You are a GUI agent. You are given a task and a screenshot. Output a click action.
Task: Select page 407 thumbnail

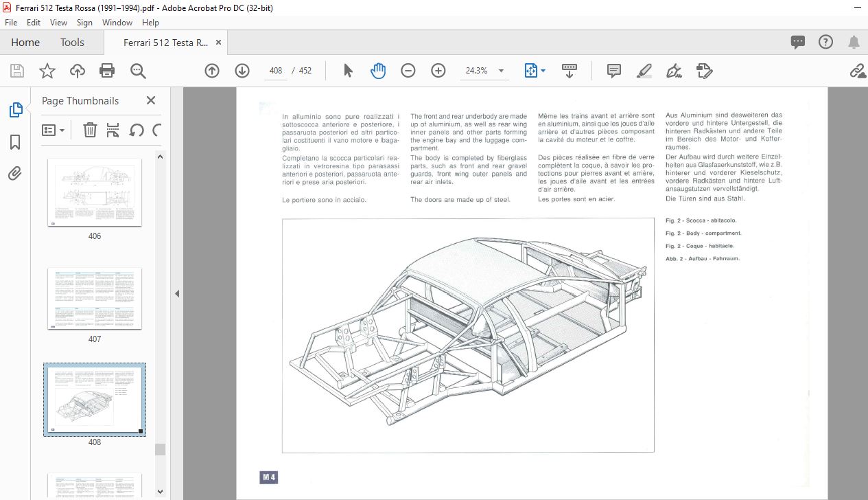95,299
